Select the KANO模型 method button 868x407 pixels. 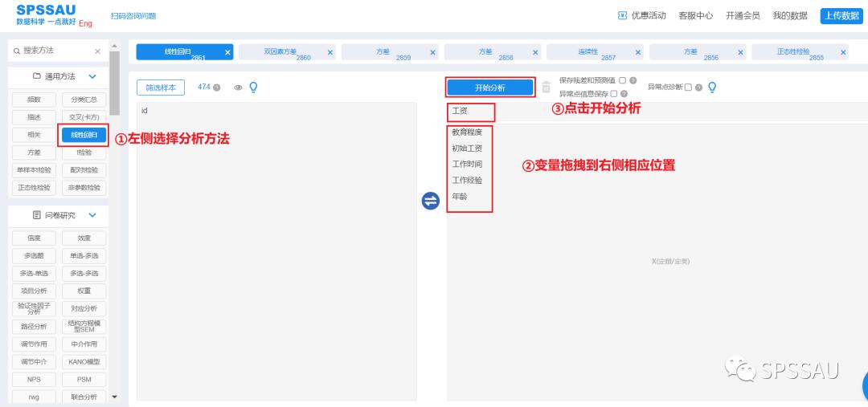click(84, 362)
